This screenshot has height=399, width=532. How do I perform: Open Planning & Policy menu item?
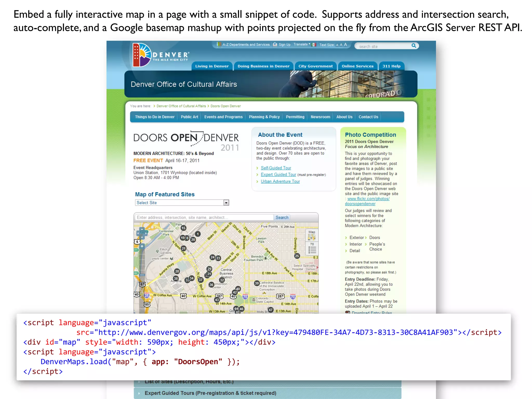pos(264,117)
